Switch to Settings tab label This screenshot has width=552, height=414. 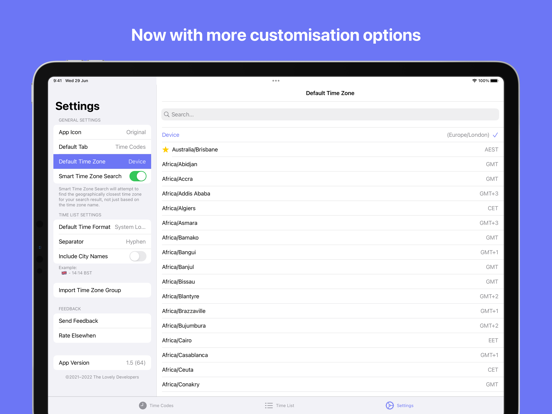click(405, 406)
